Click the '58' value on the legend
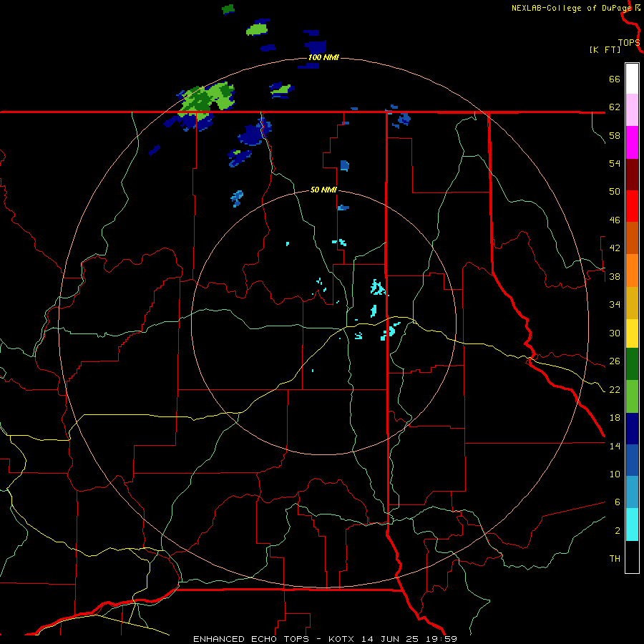The height and width of the screenshot is (644, 644). coord(615,135)
